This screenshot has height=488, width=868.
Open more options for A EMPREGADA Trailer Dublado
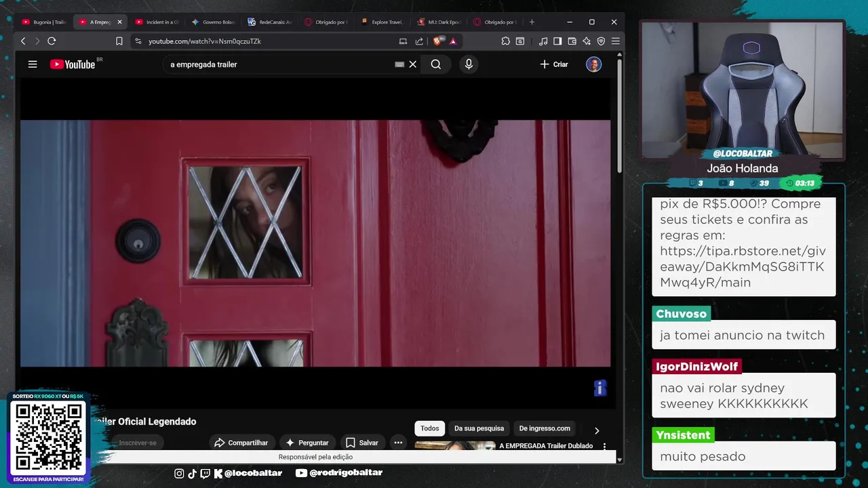tap(604, 447)
